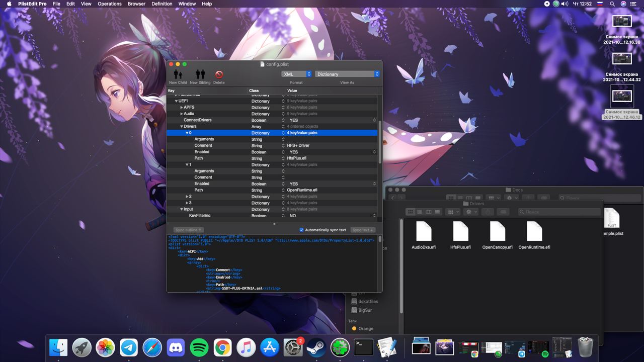The image size is (644, 362).
Task: Click the New Sibling toolbar icon
Action: [x=200, y=74]
